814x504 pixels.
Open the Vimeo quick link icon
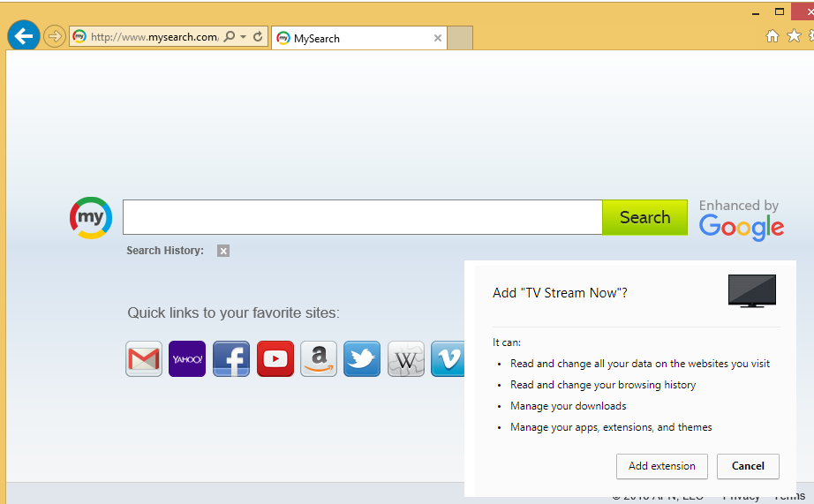[448, 359]
